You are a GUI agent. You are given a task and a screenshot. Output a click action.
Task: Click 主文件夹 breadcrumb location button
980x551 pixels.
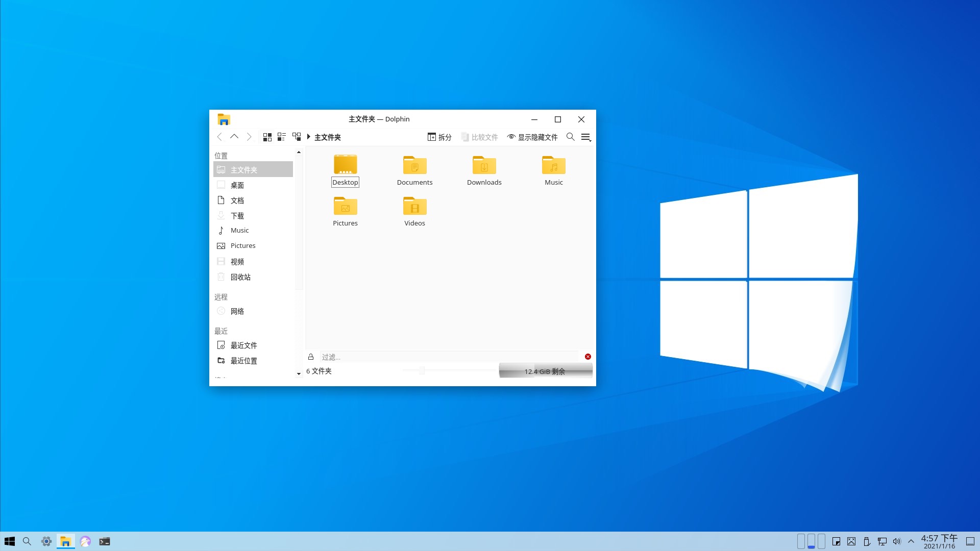[x=328, y=137]
